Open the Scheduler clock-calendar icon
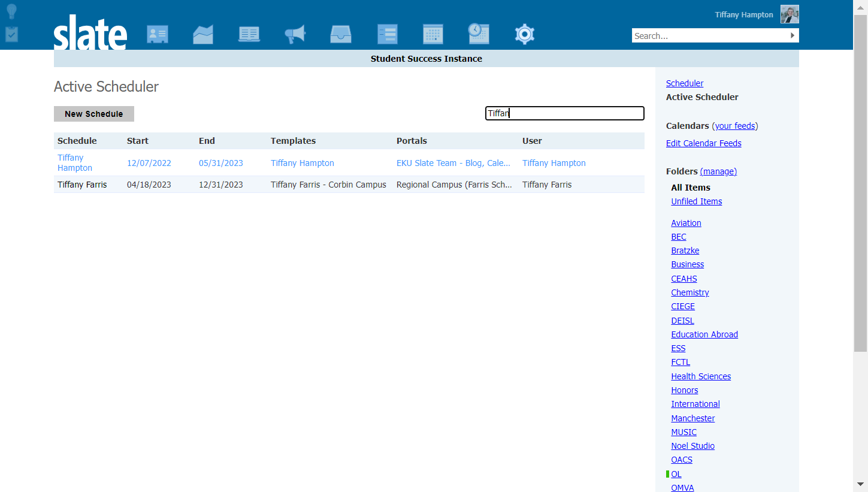Viewport: 868px width, 492px height. pos(479,34)
